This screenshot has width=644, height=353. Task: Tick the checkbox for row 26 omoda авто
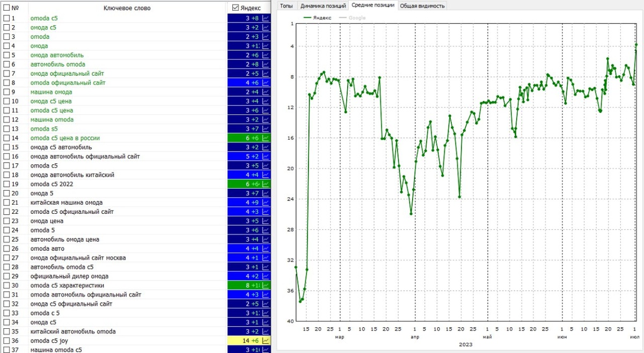6,248
